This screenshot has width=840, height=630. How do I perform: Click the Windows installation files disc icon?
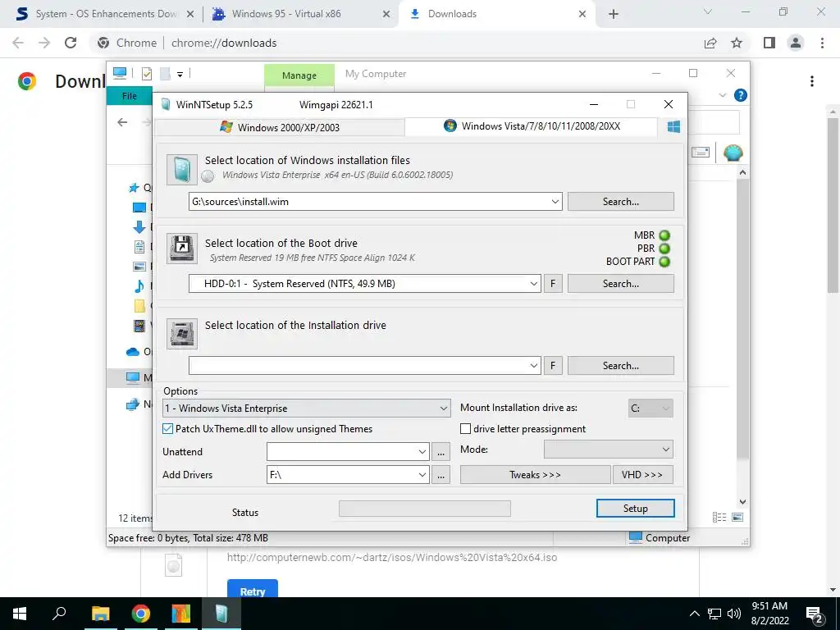tap(181, 169)
